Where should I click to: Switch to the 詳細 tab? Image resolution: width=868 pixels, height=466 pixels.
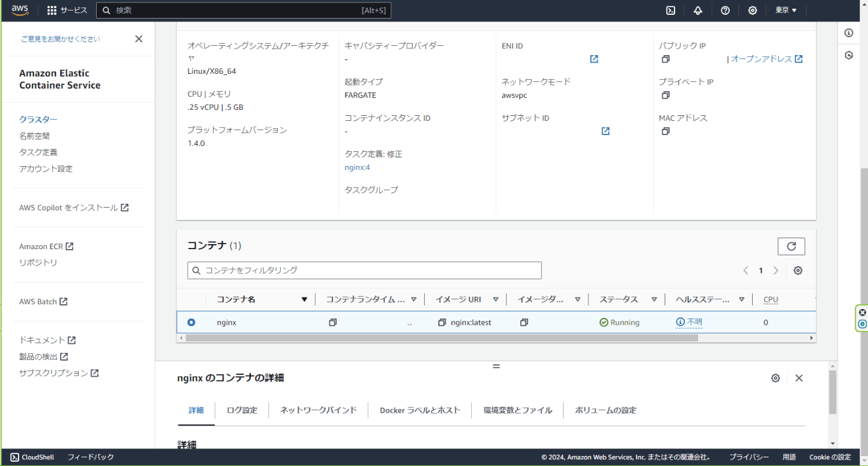pos(196,410)
